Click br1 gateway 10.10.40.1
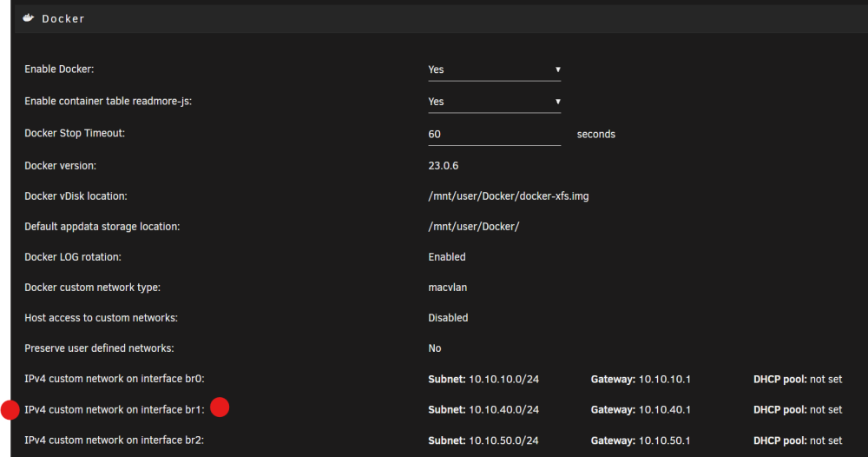Screen dimensions: 868x457 [x=665, y=410]
